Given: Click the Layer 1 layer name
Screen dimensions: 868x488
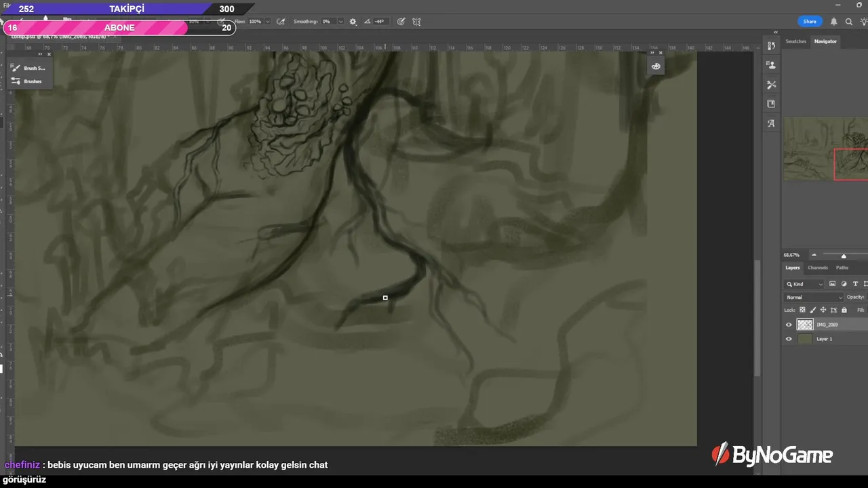Looking at the screenshot, I should pos(825,339).
